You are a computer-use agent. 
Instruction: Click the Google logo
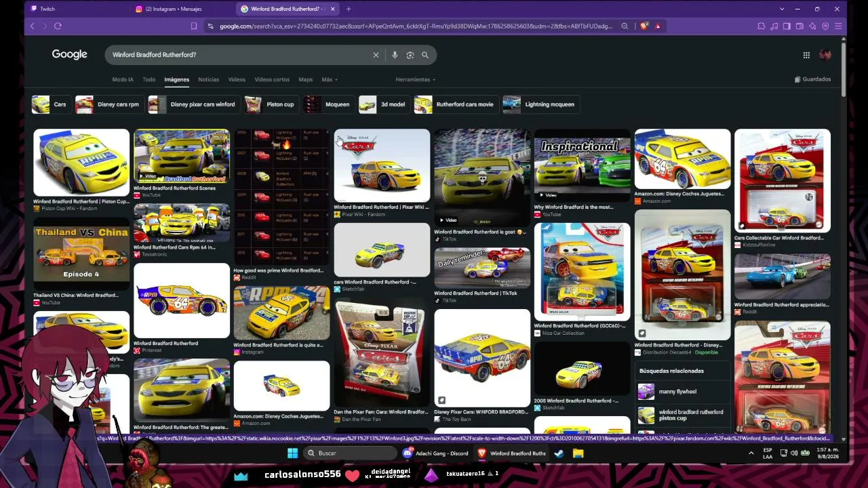70,54
